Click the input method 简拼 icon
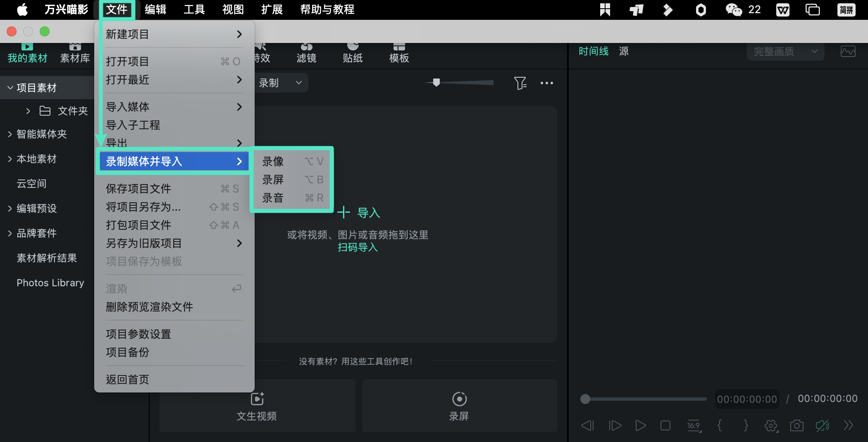The height and width of the screenshot is (442, 868). pyautogui.click(x=846, y=10)
